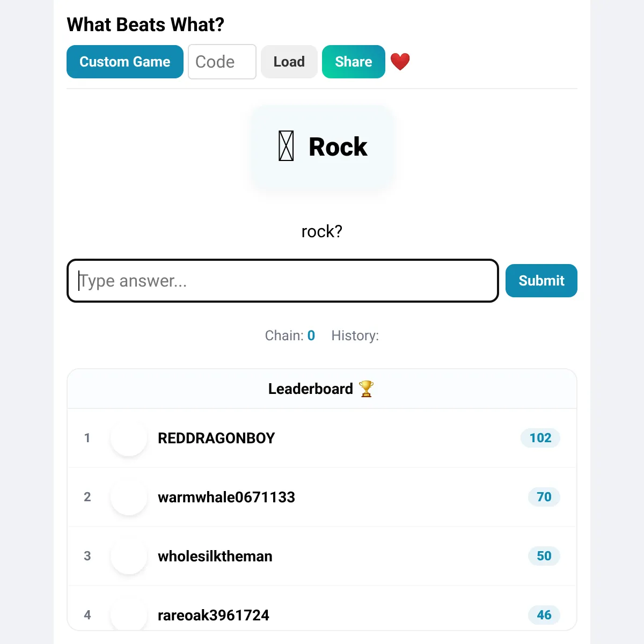Image resolution: width=644 pixels, height=644 pixels.
Task: Click wholesilktheman's avatar circle
Action: coord(129,556)
